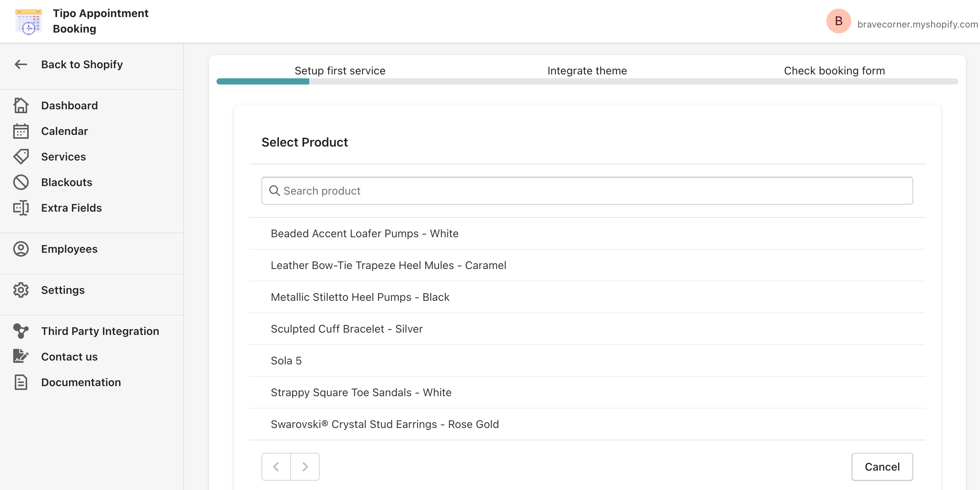Image resolution: width=980 pixels, height=490 pixels.
Task: Click the Third Party Integration nodes icon
Action: point(21,331)
